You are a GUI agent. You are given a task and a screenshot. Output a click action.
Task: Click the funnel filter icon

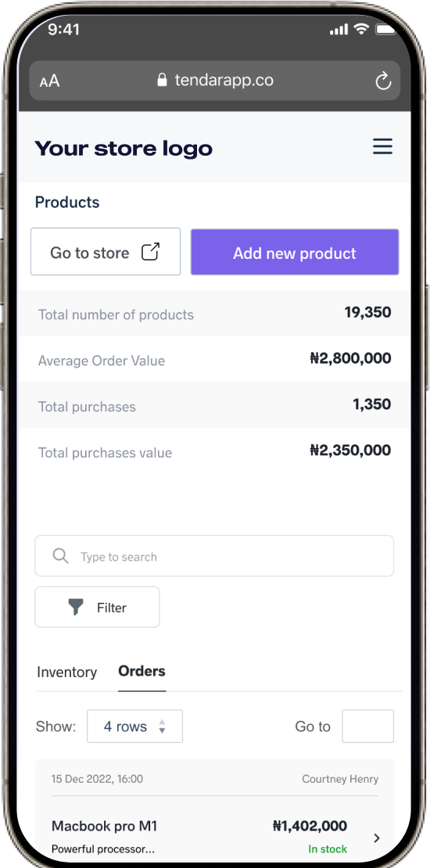click(76, 608)
